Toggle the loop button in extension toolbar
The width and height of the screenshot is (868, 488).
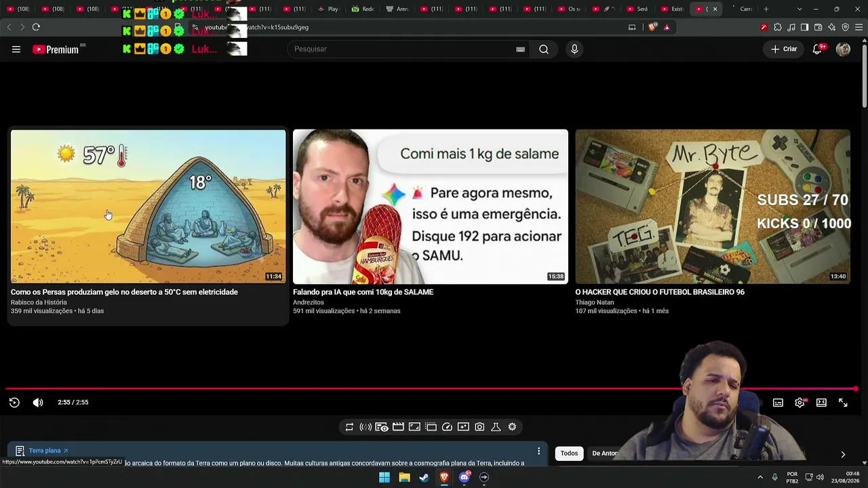pos(349,427)
